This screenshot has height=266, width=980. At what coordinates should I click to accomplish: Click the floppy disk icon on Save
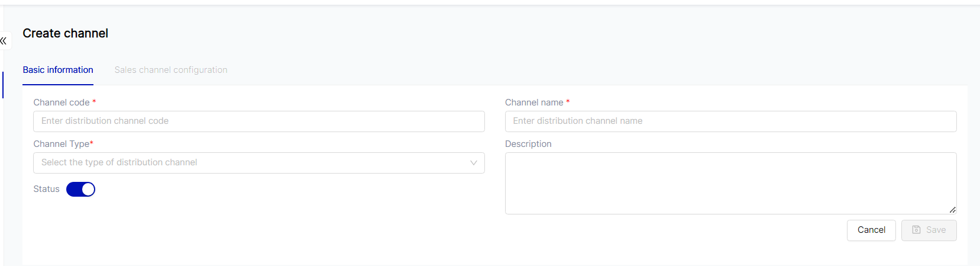point(916,230)
